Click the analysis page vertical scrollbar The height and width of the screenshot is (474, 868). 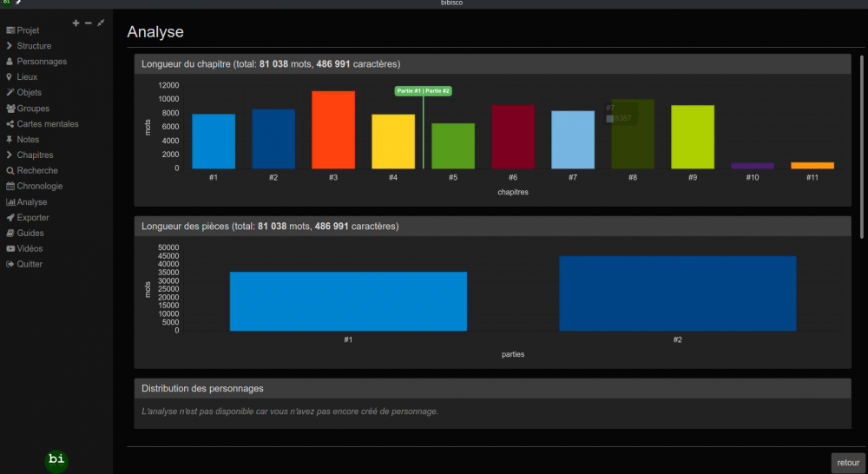861,148
